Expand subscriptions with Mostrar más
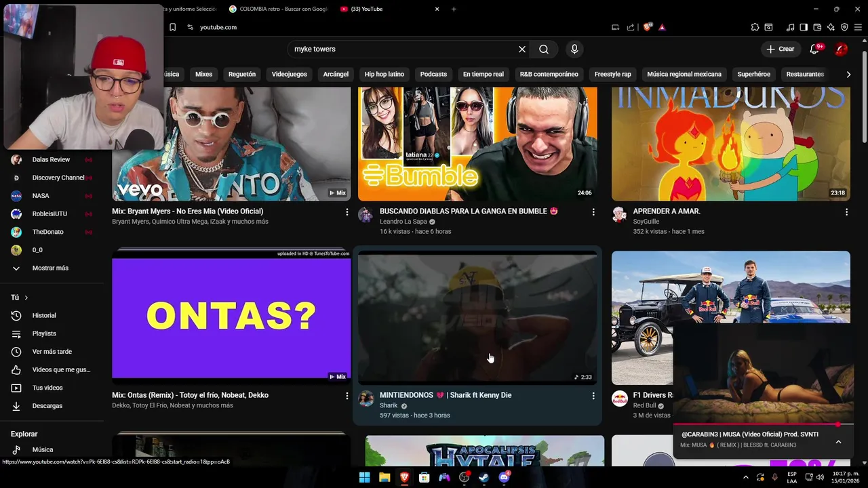 (52, 268)
